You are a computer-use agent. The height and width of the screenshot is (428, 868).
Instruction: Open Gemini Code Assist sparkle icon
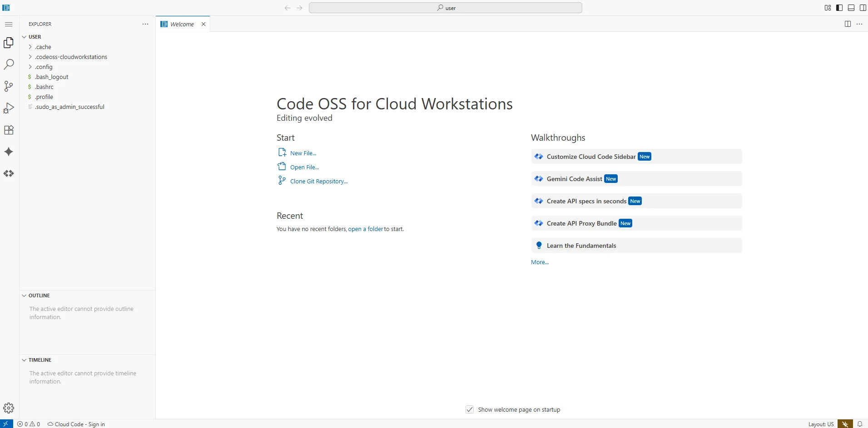point(9,152)
